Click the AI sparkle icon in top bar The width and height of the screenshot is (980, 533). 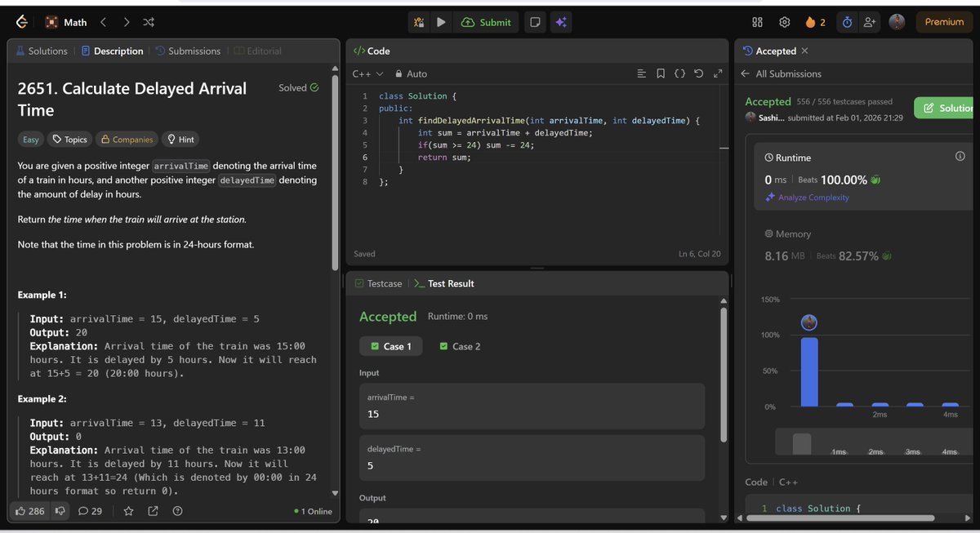tap(560, 22)
